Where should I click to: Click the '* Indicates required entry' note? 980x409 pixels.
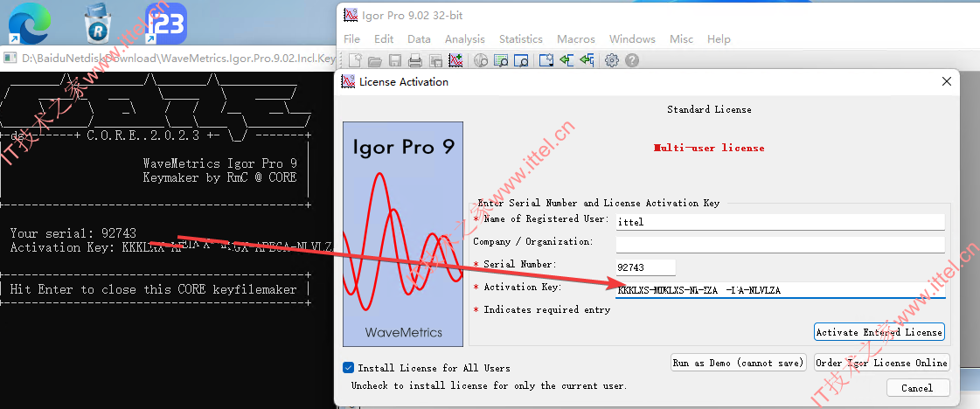(542, 309)
